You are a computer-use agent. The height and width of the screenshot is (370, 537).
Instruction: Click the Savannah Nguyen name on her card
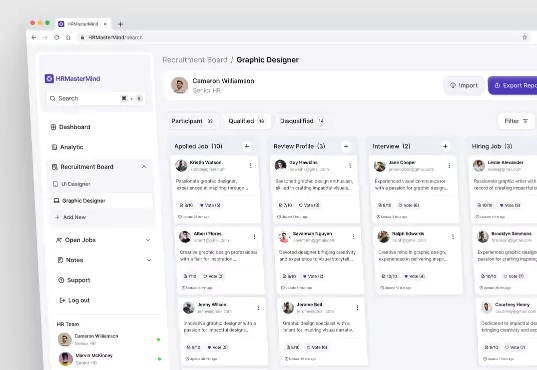[x=312, y=234]
